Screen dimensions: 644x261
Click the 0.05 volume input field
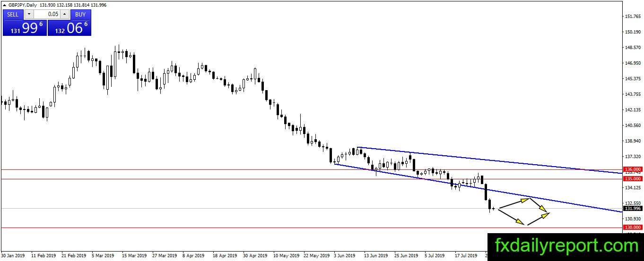tap(46, 15)
